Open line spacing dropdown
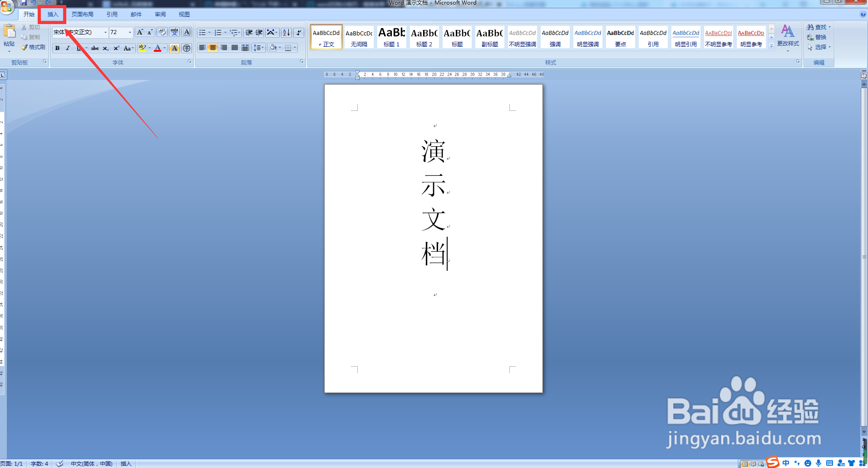This screenshot has height=468, width=868. tap(259, 48)
